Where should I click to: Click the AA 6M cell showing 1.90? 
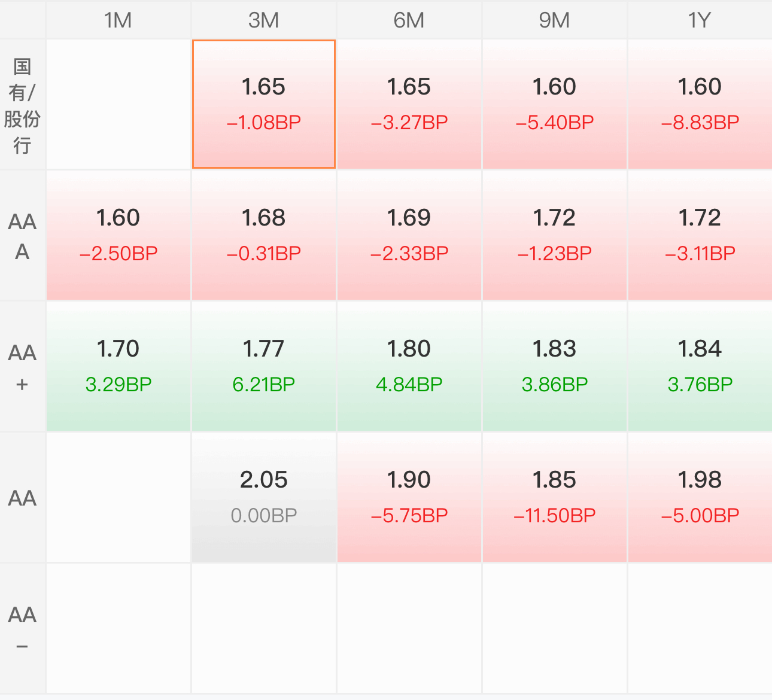[x=409, y=497]
